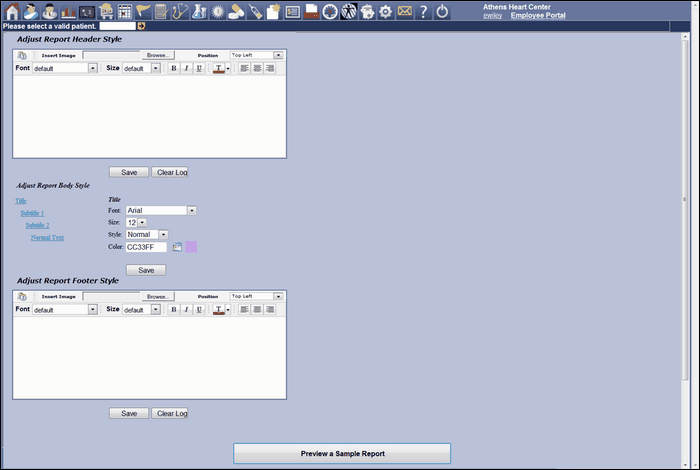Image resolution: width=700 pixels, height=470 pixels.
Task: Click the patient search go arrow
Action: coord(141,26)
